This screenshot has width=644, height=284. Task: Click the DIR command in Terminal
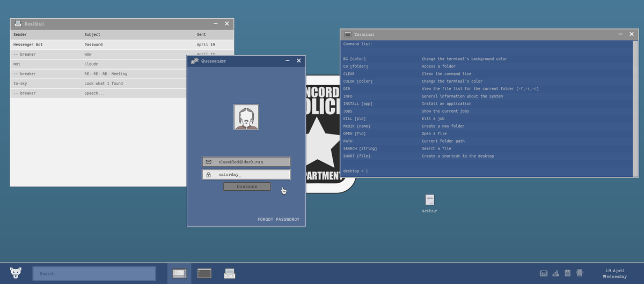[347, 89]
